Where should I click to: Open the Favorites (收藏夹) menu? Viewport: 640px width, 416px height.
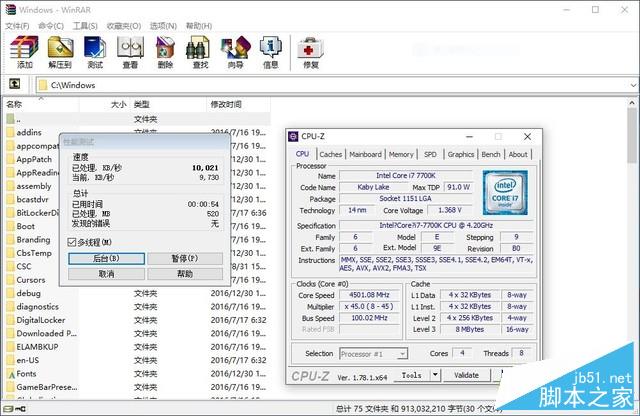pos(124,26)
